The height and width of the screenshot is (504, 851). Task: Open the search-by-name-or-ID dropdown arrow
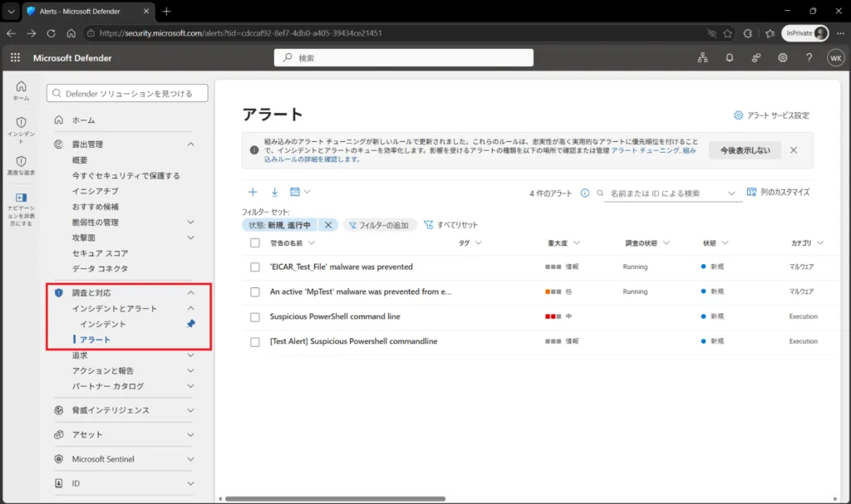coord(731,193)
